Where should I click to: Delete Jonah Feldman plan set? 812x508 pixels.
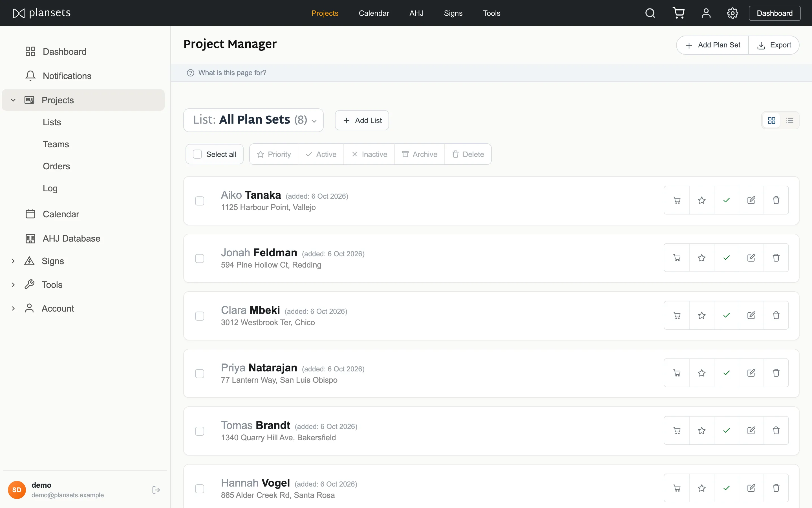point(776,258)
